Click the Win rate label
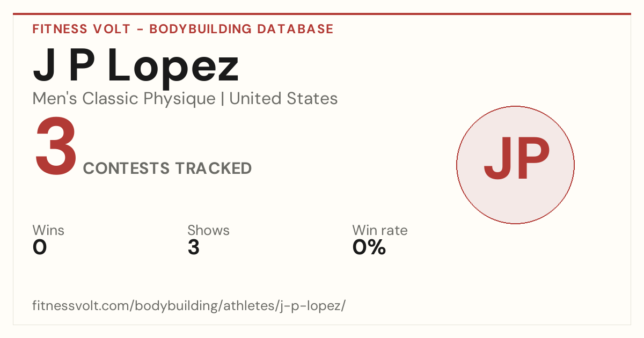Image resolution: width=644 pixels, height=338 pixels. click(x=380, y=230)
